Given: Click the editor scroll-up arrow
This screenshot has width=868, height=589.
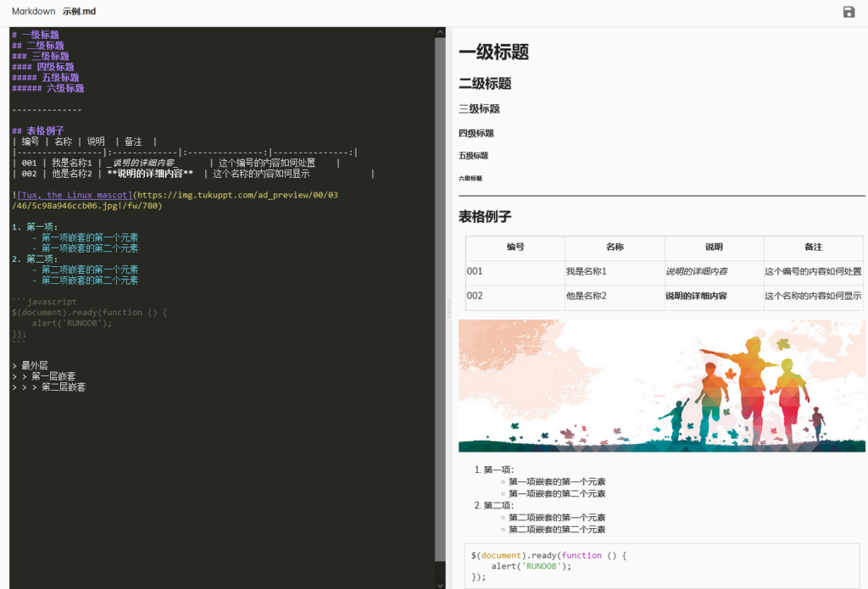Looking at the screenshot, I should pos(440,33).
